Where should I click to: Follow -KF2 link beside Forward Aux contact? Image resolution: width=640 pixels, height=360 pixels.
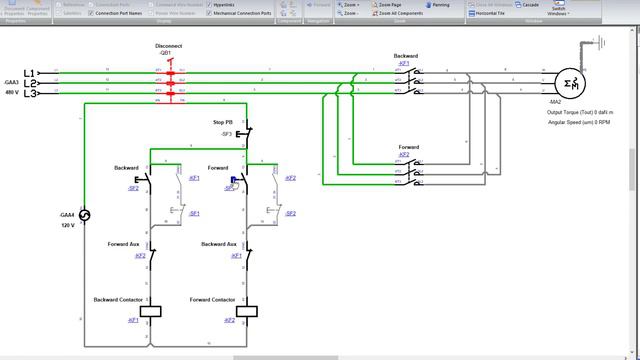pos(140,256)
